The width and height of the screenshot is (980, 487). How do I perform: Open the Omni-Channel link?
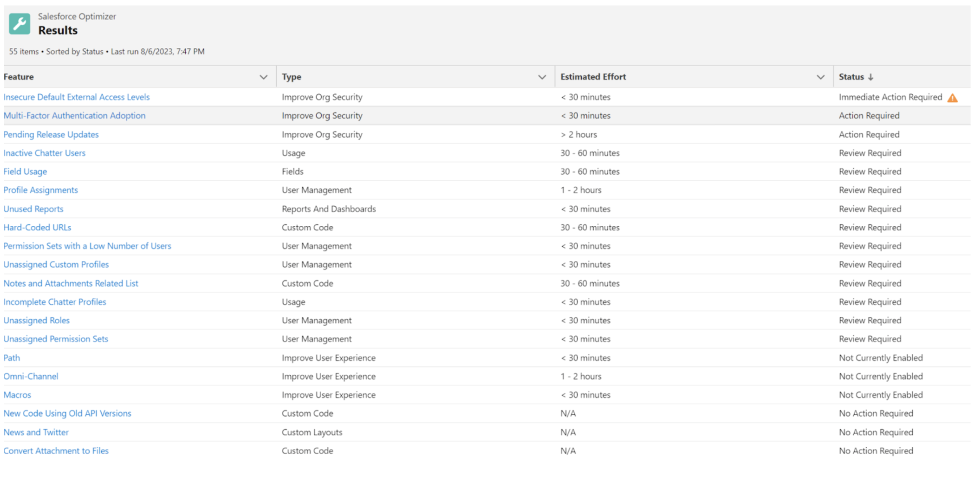coord(31,376)
